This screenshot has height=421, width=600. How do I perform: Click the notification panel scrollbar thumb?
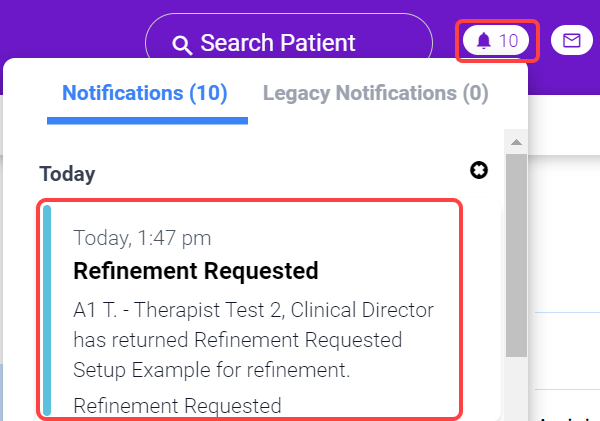point(516,255)
